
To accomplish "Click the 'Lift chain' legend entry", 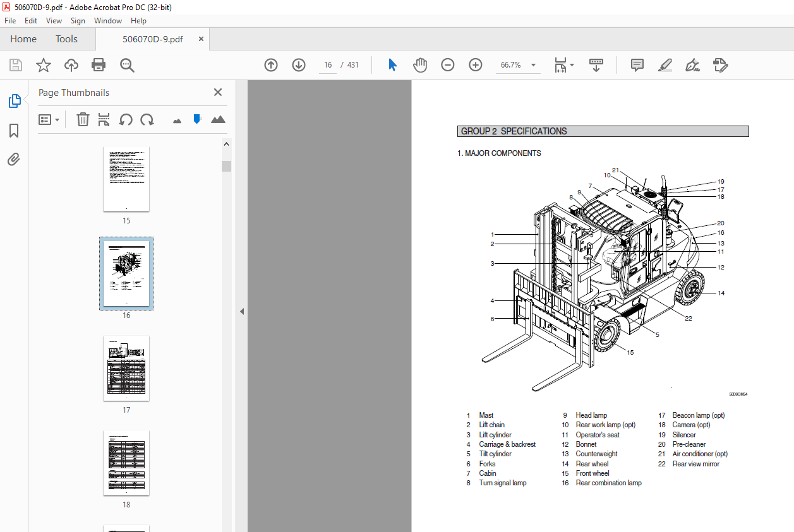I will coord(491,425).
